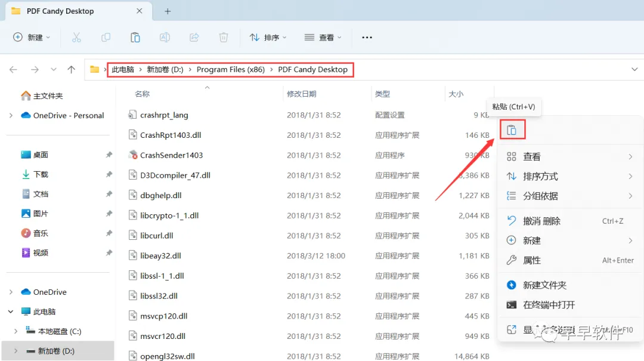The height and width of the screenshot is (361, 644).
Task: Select file opengl32sw.dll
Action: [167, 356]
